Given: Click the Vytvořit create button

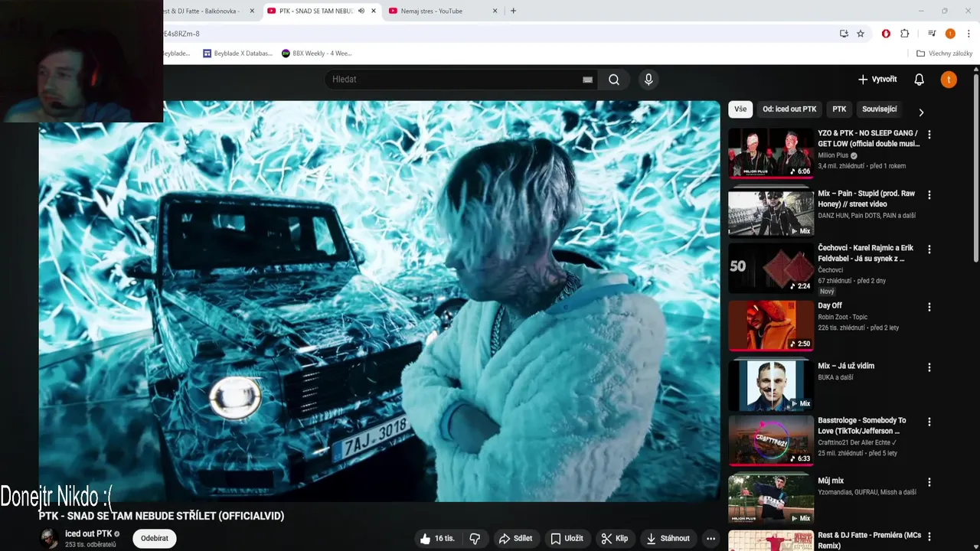Looking at the screenshot, I should pyautogui.click(x=877, y=80).
